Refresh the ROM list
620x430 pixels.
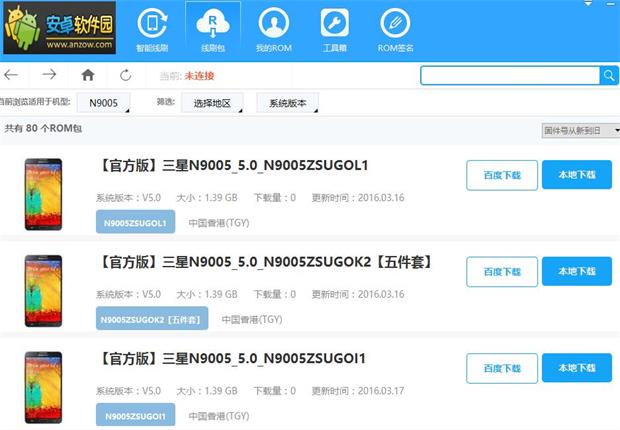click(x=125, y=75)
